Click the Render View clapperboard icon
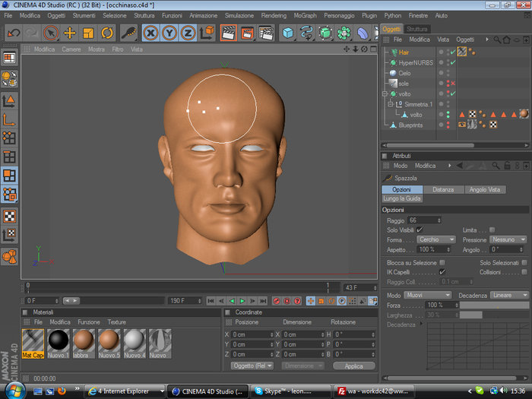The image size is (532, 399). coord(228,33)
